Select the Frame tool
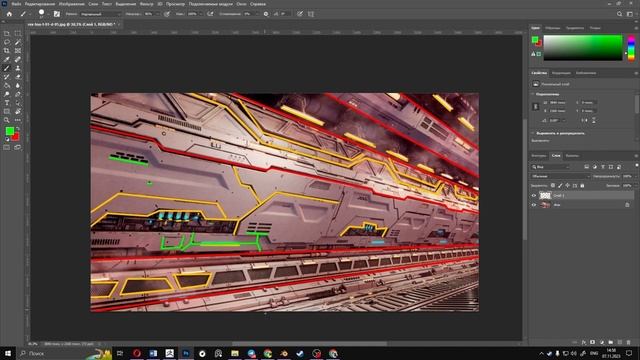The width and height of the screenshot is (640, 360). click(18, 51)
